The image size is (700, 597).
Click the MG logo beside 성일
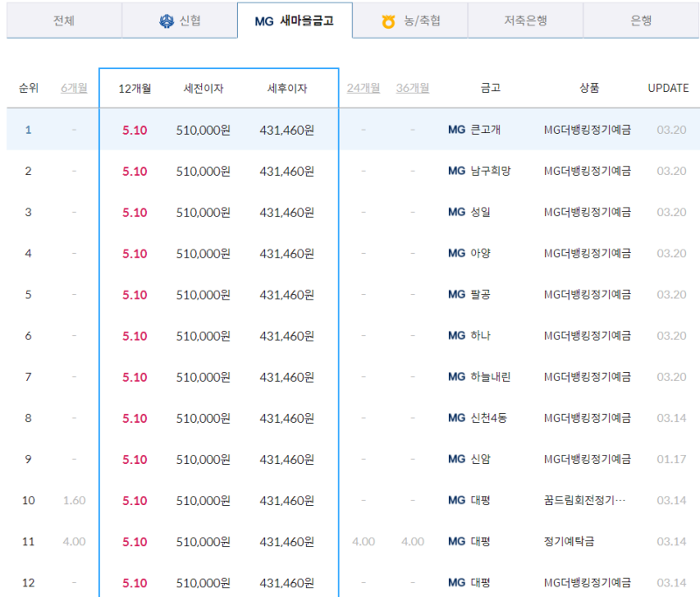pos(457,212)
